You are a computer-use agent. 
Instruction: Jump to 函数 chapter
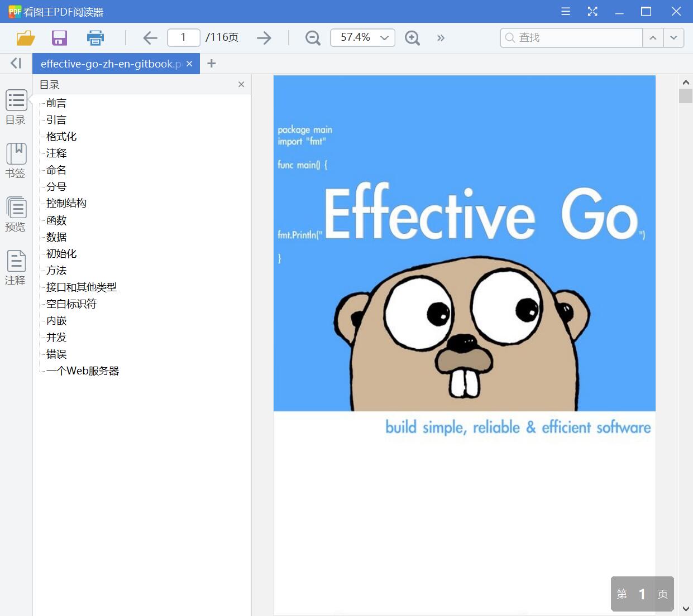pos(56,220)
